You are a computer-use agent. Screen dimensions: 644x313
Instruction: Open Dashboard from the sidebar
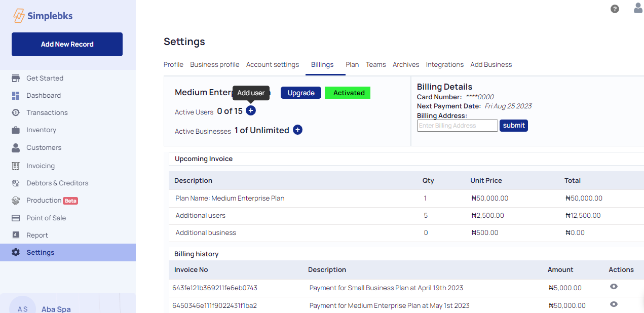click(x=44, y=95)
